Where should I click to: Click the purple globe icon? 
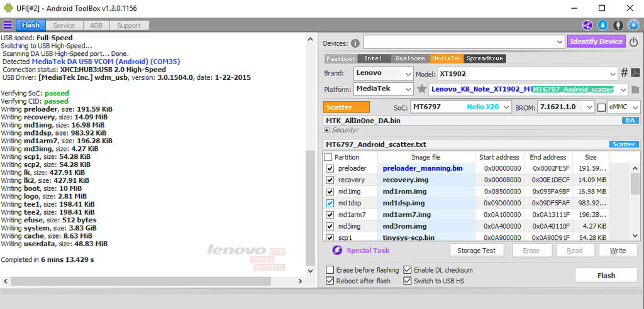(587, 26)
